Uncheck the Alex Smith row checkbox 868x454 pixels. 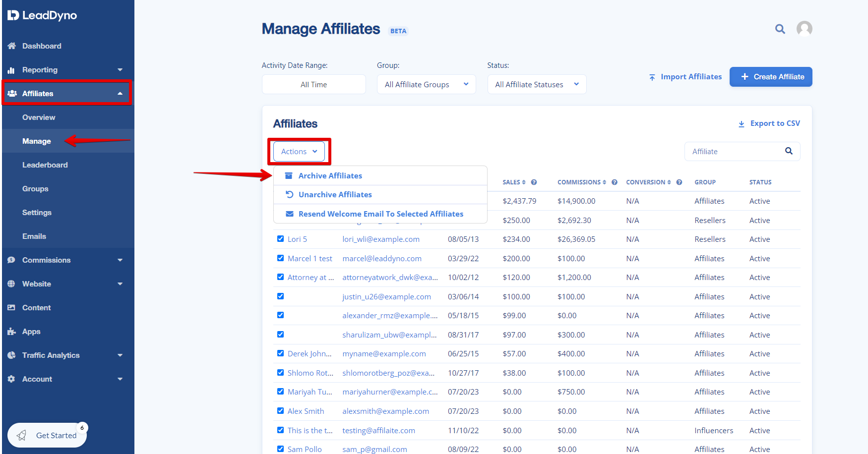[280, 411]
